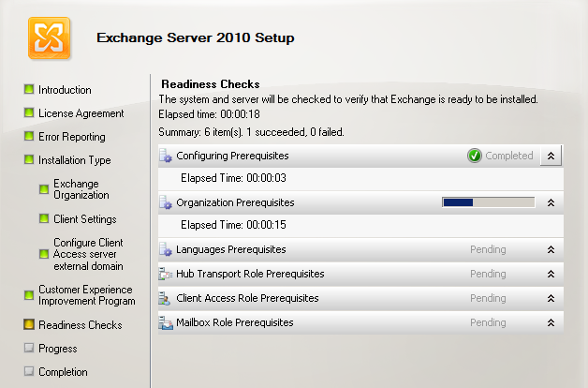Image resolution: width=588 pixels, height=388 pixels.
Task: Collapse the Configuring Prerequisites section chevron
Action: (x=551, y=156)
